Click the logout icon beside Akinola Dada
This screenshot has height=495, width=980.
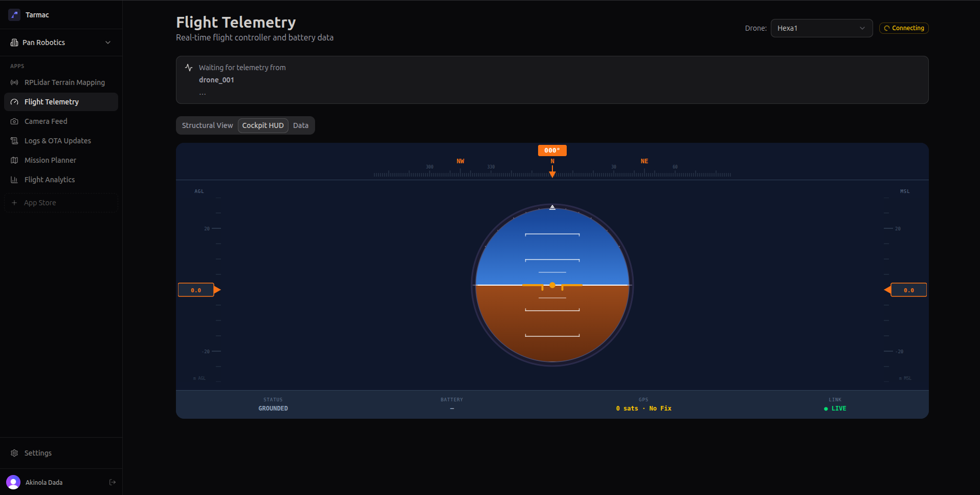coord(113,482)
